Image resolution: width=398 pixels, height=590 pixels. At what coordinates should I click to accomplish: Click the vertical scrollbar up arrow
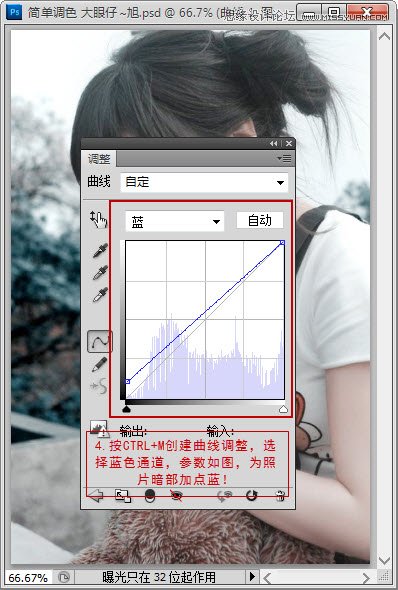(x=384, y=36)
